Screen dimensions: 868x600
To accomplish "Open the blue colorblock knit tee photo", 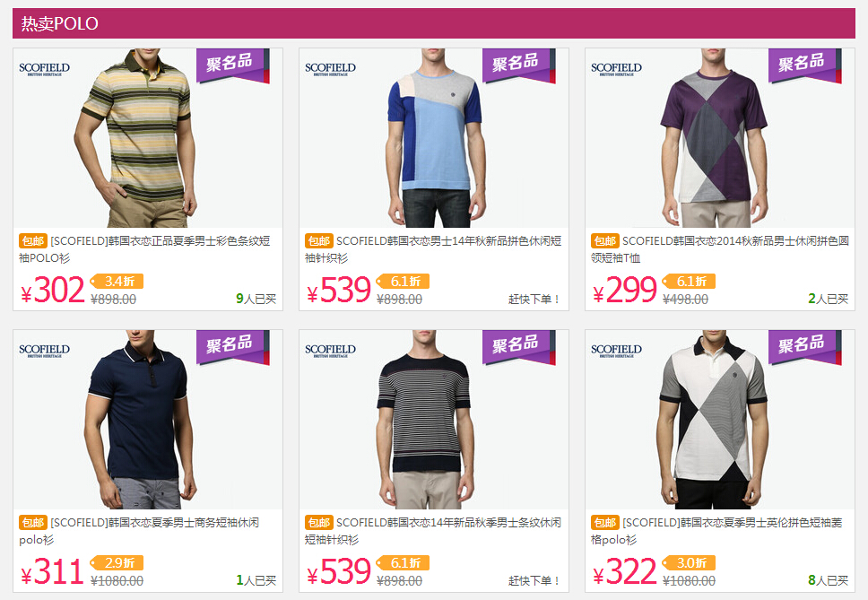I will tap(434, 138).
